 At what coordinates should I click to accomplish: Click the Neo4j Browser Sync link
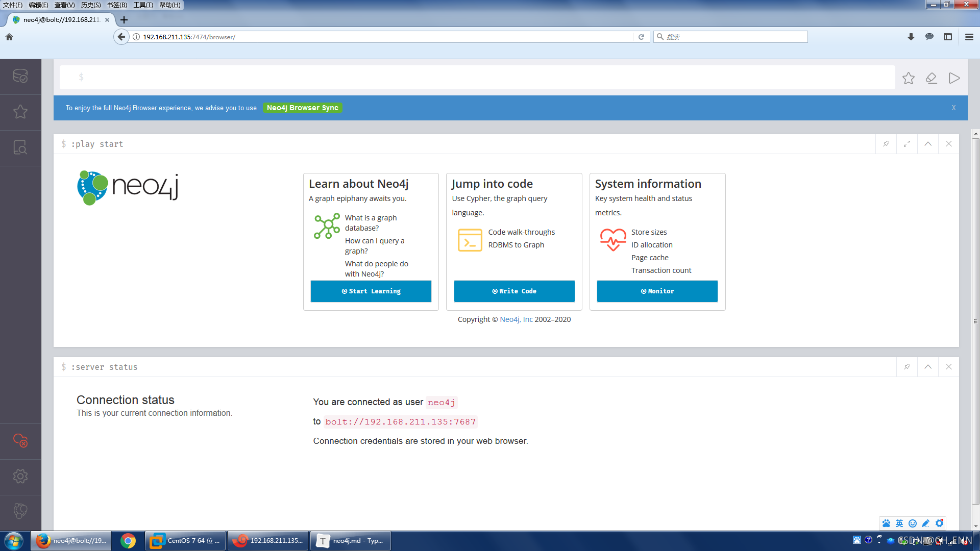pyautogui.click(x=303, y=108)
